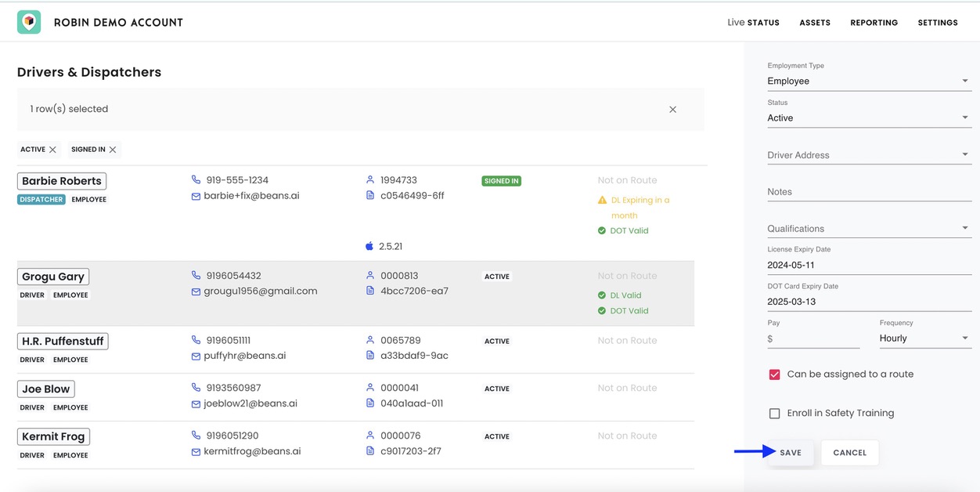This screenshot has width=980, height=492.
Task: Click document icon beside 040a1aad-011
Action: pos(370,403)
